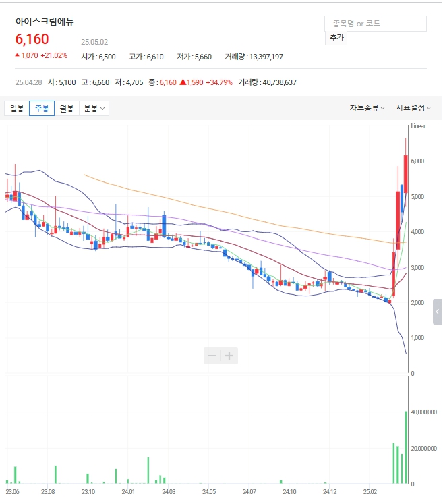Click the 시가:6,500 value

[x=98, y=57]
